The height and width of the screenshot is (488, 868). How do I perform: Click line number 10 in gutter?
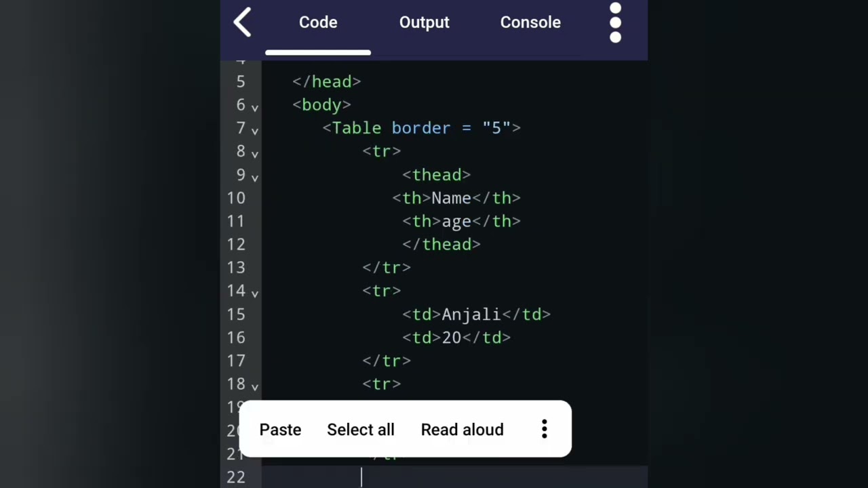pyautogui.click(x=236, y=198)
